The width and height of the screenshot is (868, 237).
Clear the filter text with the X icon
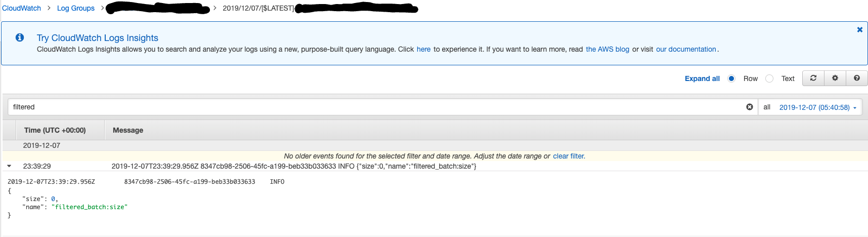(x=750, y=107)
